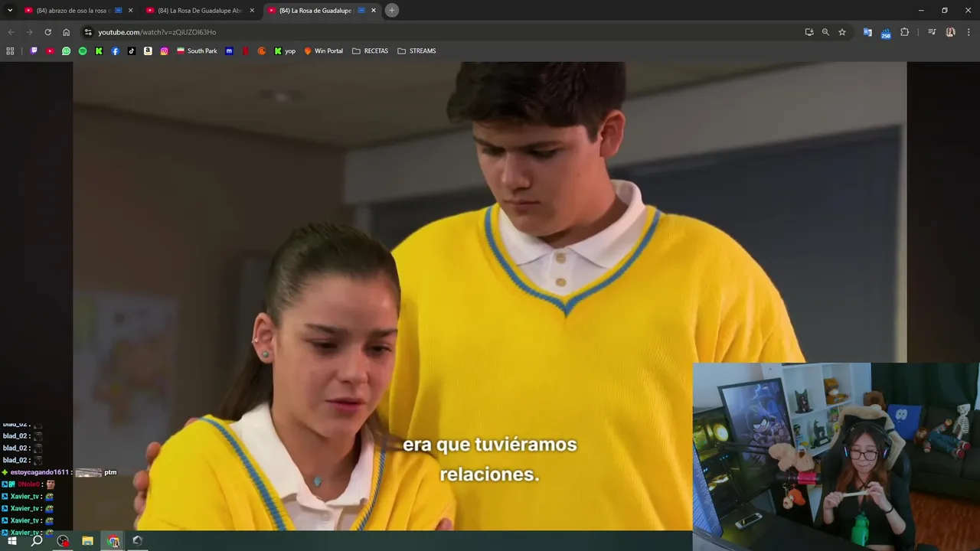Open the 'yop' Kick bookmark
Screen dimensions: 980x551
(x=285, y=51)
